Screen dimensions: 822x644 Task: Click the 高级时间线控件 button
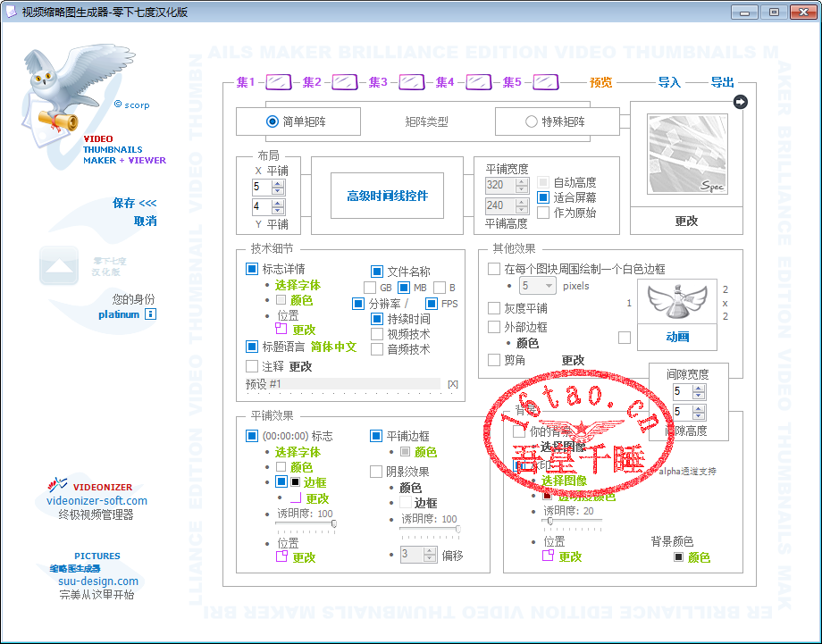387,197
